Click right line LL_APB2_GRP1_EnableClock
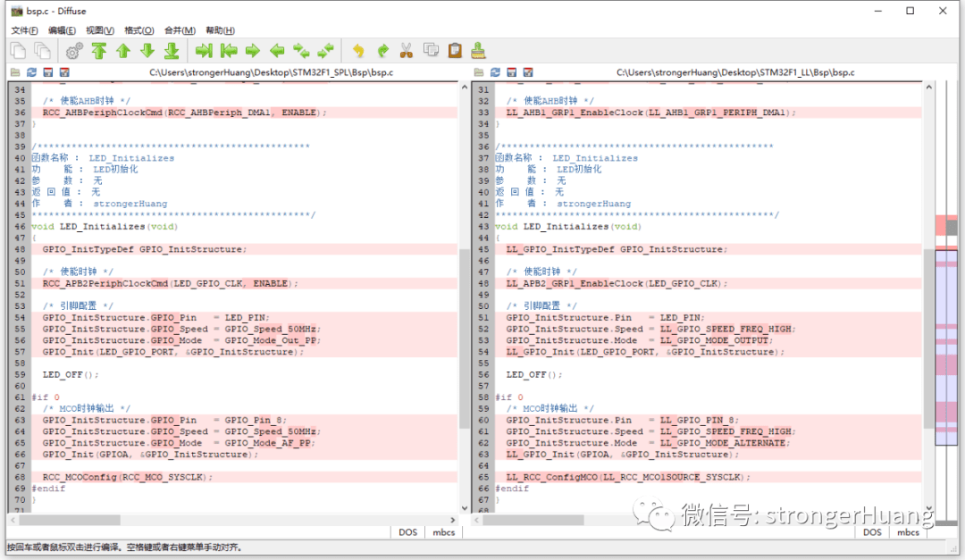Screen dimensions: 965x560 [709, 284]
